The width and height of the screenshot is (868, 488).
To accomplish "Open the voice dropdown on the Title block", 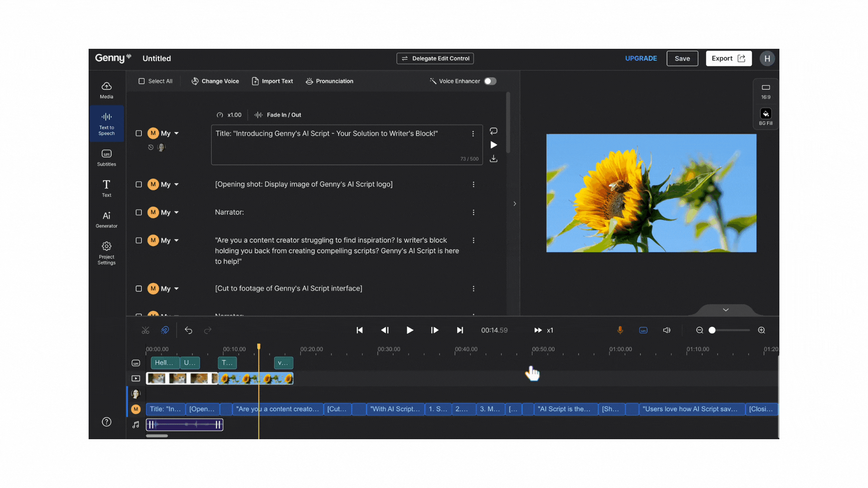I will 176,133.
